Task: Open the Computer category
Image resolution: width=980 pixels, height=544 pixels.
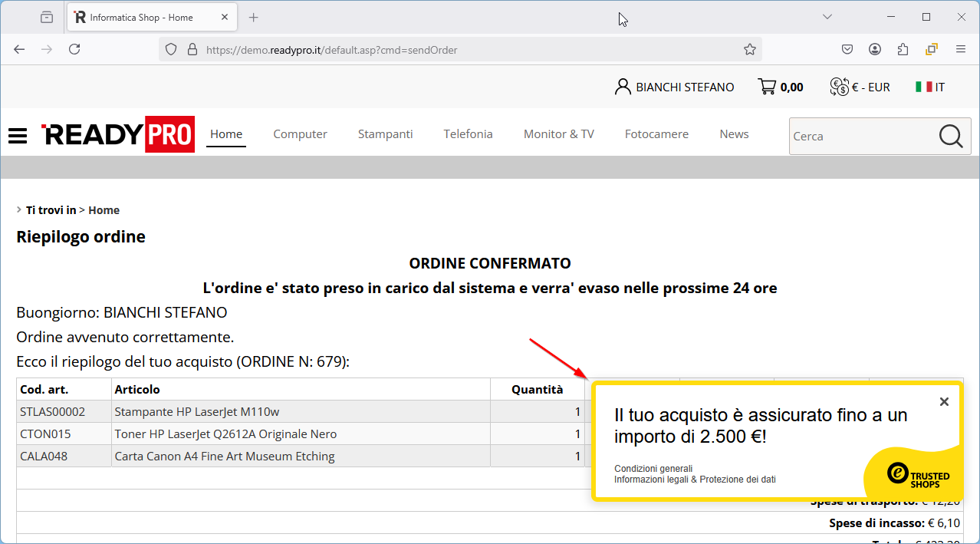Action: (300, 134)
